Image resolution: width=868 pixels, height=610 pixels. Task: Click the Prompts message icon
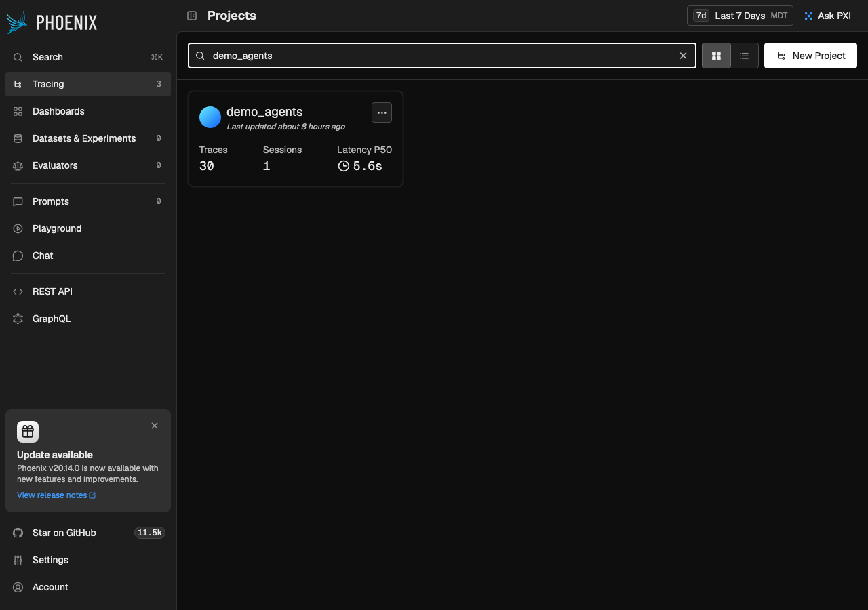click(x=18, y=201)
